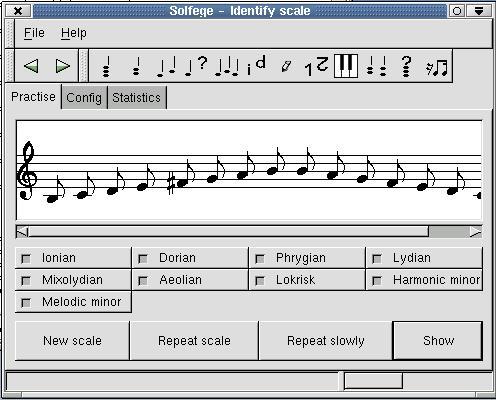The height and width of the screenshot is (400, 496).
Task: Click the score scrollbar right arrow
Action: [476, 231]
